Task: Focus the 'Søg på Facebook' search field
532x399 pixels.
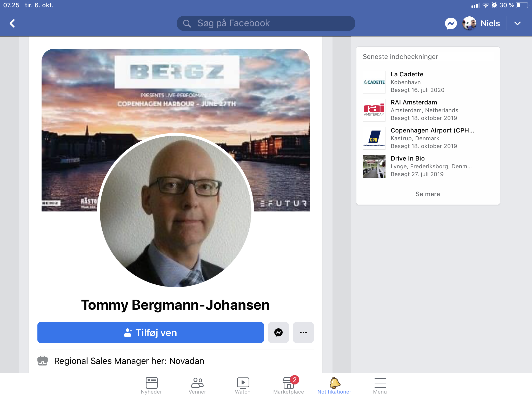Action: click(x=266, y=23)
